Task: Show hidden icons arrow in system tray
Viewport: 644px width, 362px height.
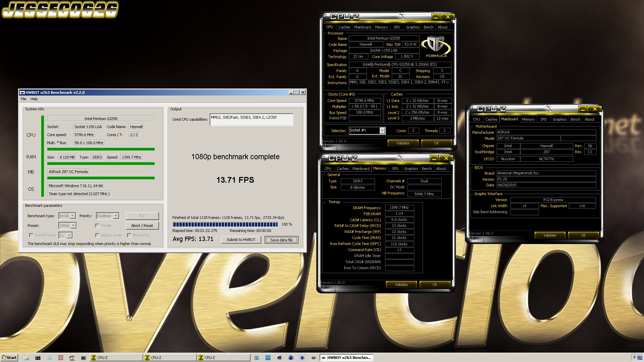Action: pyautogui.click(x=634, y=358)
